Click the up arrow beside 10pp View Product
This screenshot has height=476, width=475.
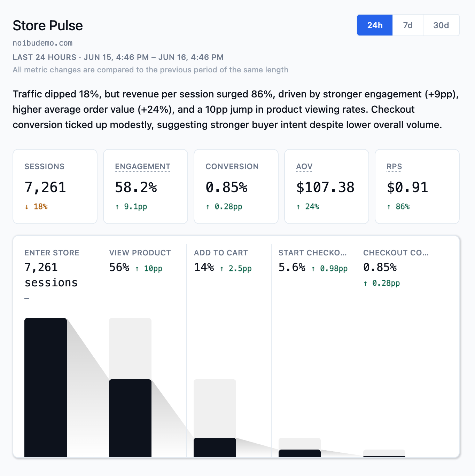pos(137,269)
